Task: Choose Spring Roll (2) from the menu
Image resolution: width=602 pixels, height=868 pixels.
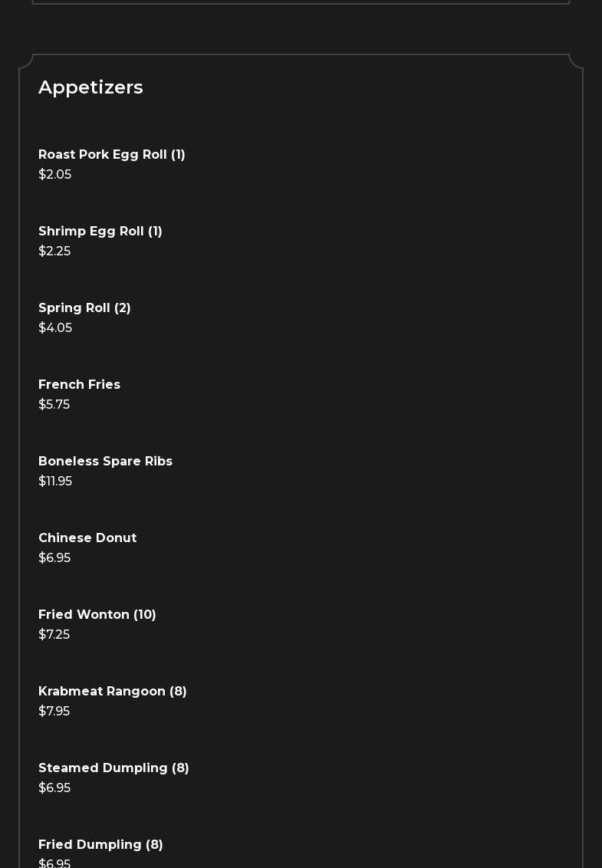Action: [84, 308]
